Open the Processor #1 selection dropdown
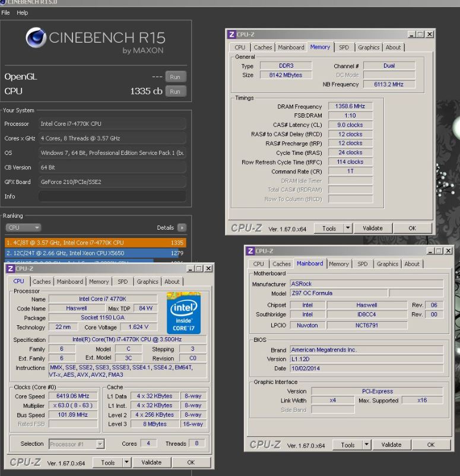Screen dimensions: 460x476 (x=100, y=444)
